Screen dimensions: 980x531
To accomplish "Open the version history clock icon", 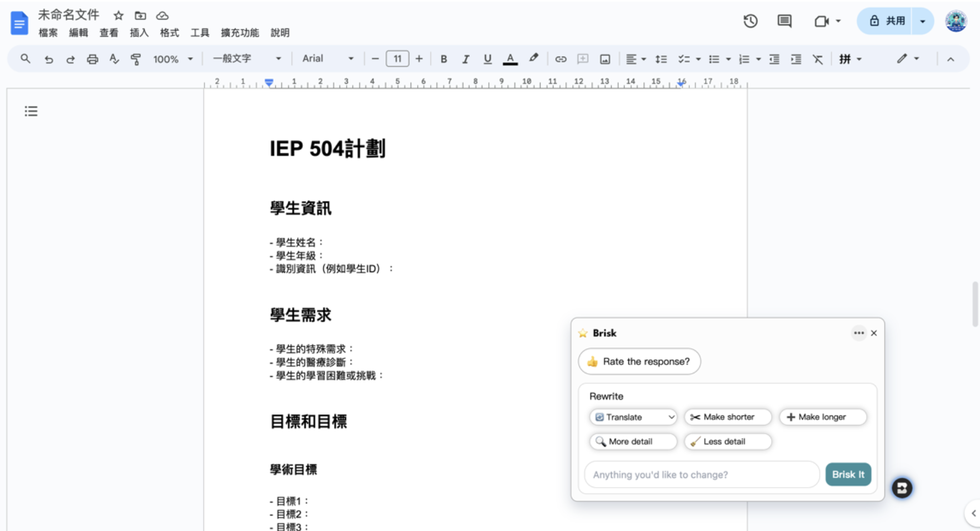I will [x=751, y=21].
